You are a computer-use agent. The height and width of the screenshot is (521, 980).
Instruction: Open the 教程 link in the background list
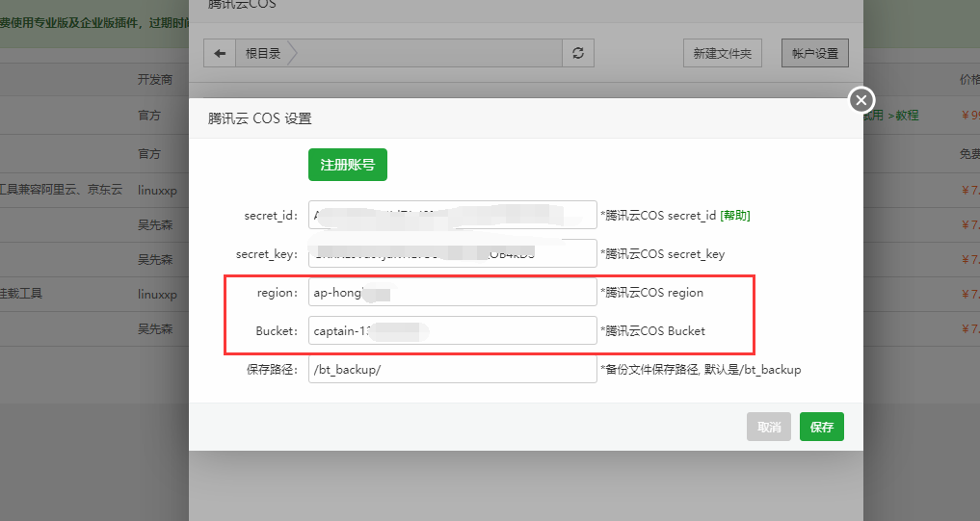click(908, 116)
